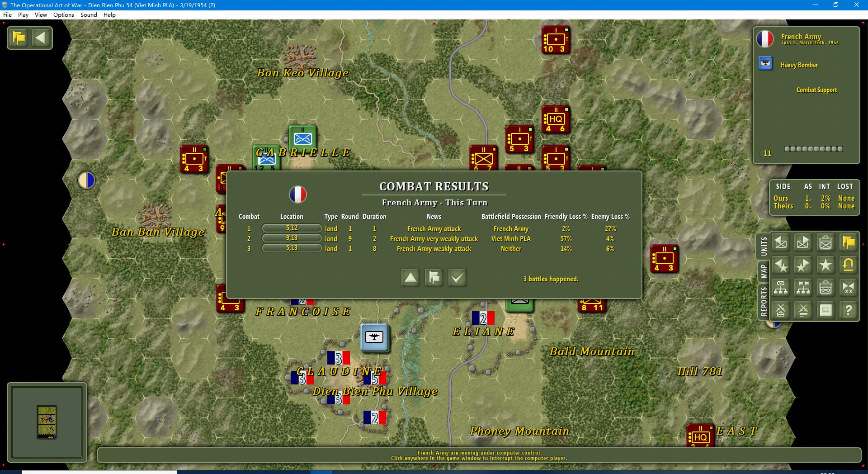The width and height of the screenshot is (868, 474).
Task: Click the French flag in the top right panel
Action: point(765,39)
